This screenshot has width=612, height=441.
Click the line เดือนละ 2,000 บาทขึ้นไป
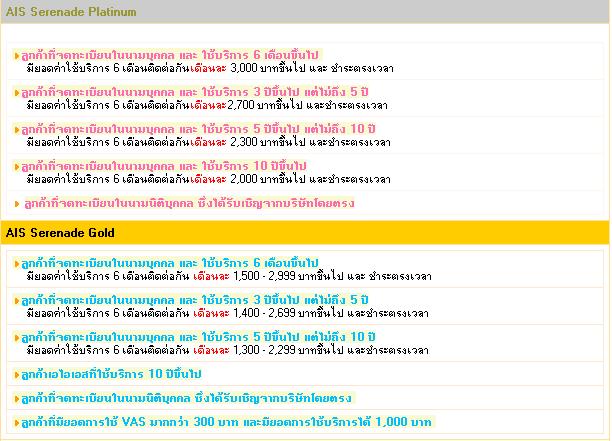tap(208, 180)
